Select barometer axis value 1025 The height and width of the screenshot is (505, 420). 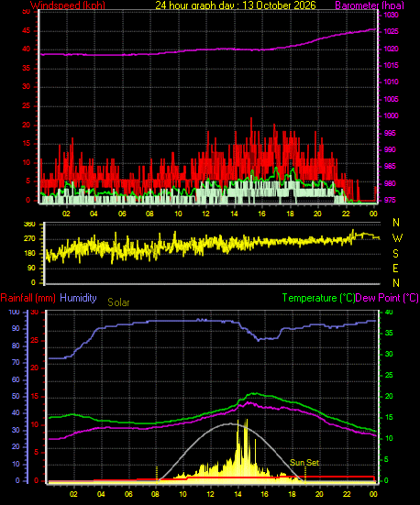pyautogui.click(x=391, y=31)
